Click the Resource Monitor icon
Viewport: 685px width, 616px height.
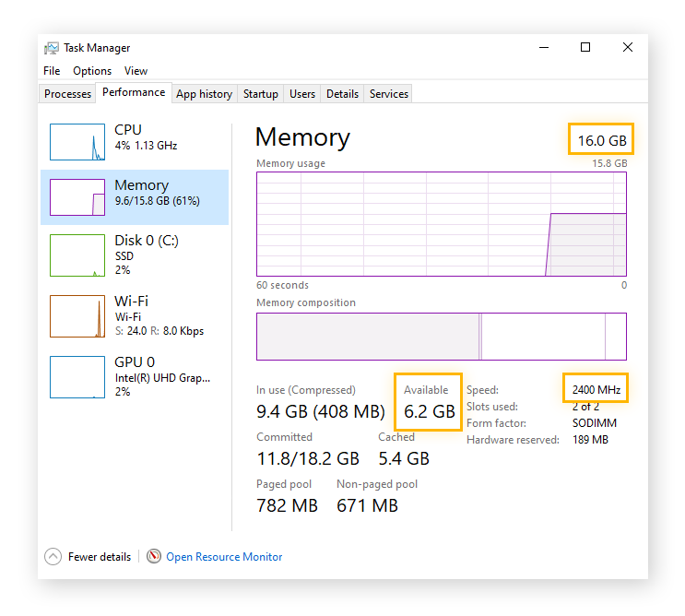click(x=154, y=557)
